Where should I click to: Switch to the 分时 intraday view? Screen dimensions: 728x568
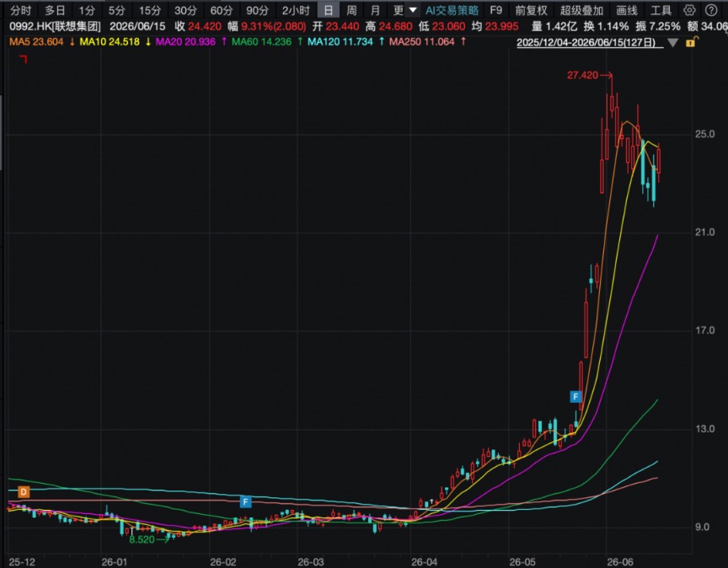tap(21, 10)
